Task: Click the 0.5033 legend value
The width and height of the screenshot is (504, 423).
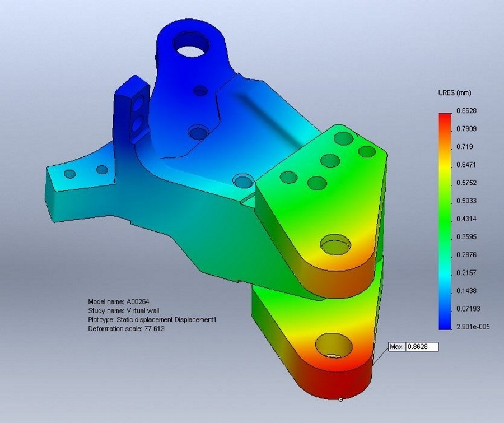Action: (x=466, y=201)
